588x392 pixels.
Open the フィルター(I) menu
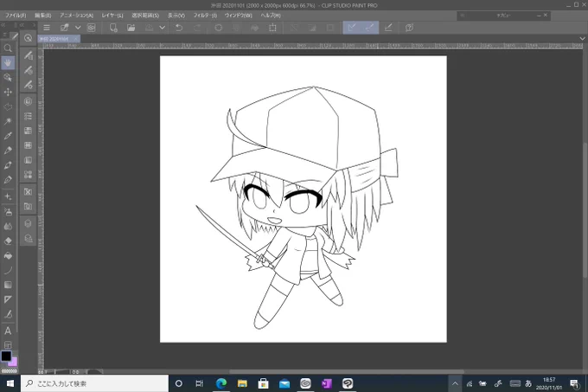205,16
